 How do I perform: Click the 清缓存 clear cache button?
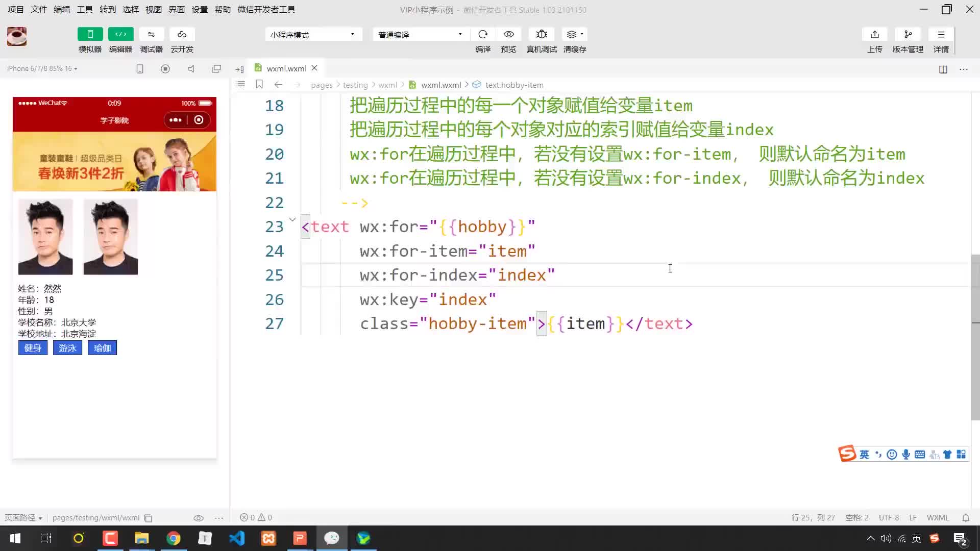(575, 40)
